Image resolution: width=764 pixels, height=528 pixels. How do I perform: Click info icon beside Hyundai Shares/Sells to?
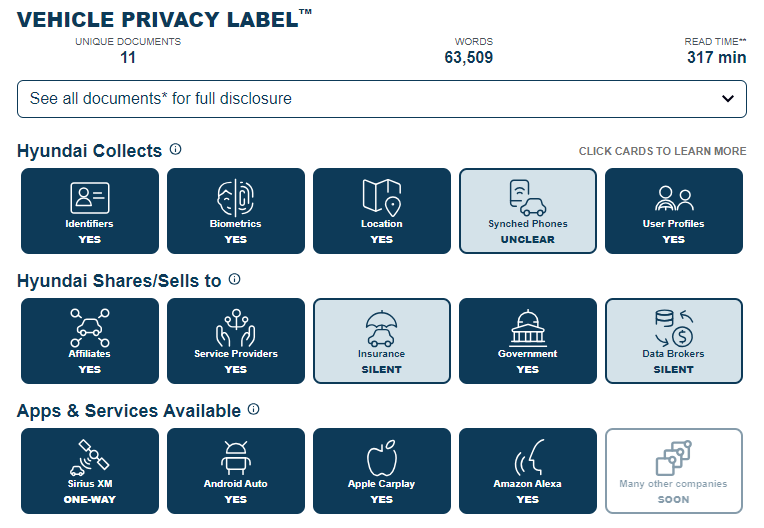point(234,279)
